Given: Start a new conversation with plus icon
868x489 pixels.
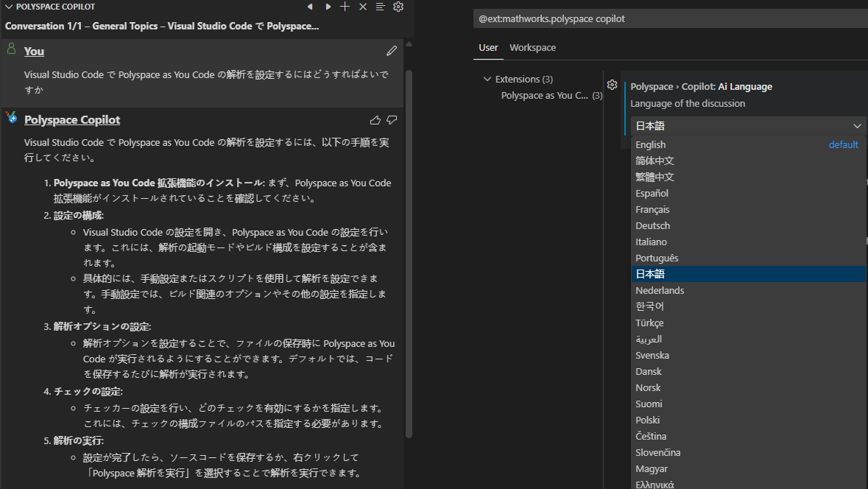Looking at the screenshot, I should tap(345, 7).
